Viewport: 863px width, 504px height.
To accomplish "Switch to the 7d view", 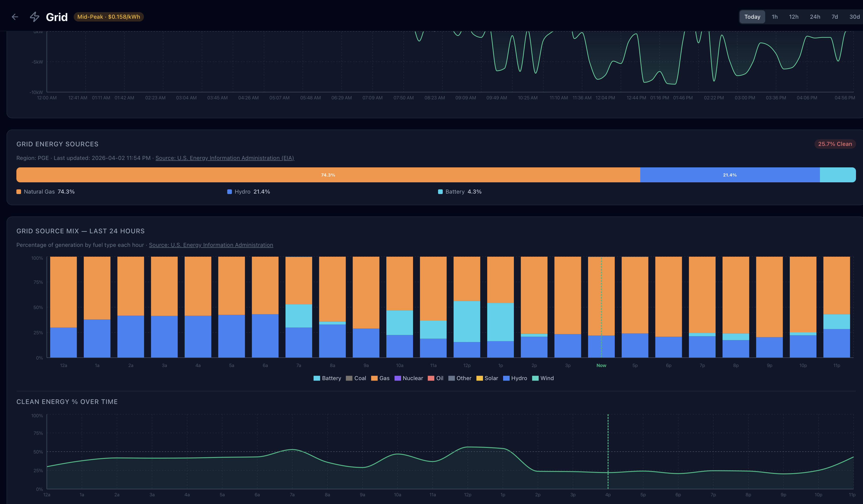I will (x=835, y=16).
